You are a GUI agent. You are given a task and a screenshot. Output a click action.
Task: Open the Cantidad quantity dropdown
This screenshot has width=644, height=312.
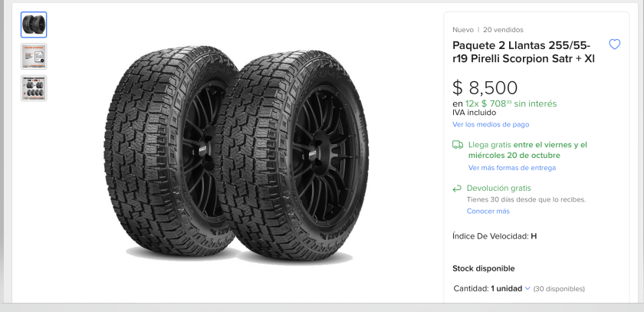pyautogui.click(x=506, y=288)
